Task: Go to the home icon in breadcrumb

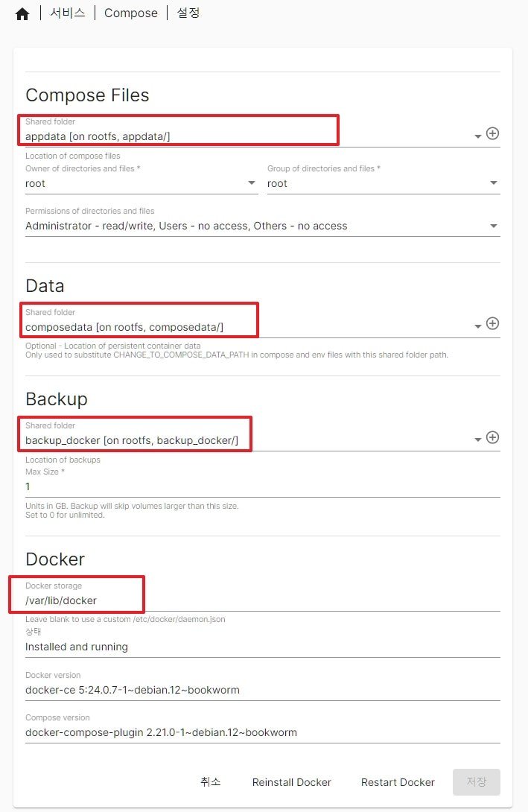Action: point(22,14)
